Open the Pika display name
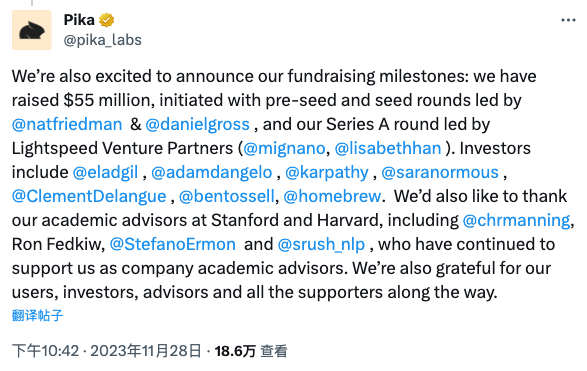 [x=79, y=20]
